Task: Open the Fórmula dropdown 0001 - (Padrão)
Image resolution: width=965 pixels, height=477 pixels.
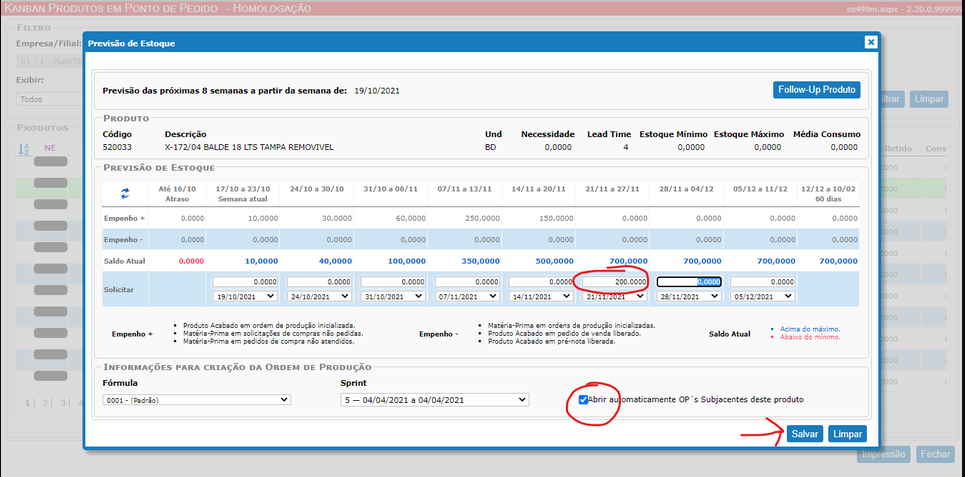Action: tap(197, 399)
